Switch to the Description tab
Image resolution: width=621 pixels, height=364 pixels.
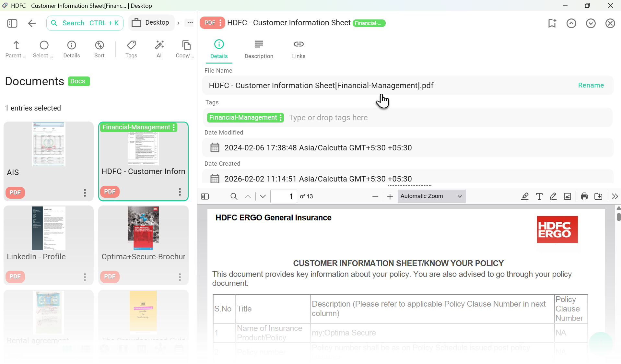click(259, 49)
